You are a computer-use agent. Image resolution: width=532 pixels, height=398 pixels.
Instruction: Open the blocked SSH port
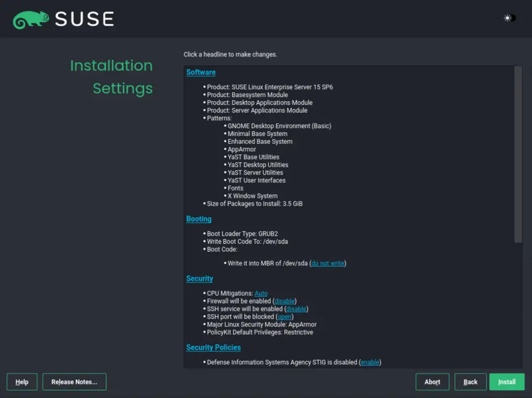284,317
